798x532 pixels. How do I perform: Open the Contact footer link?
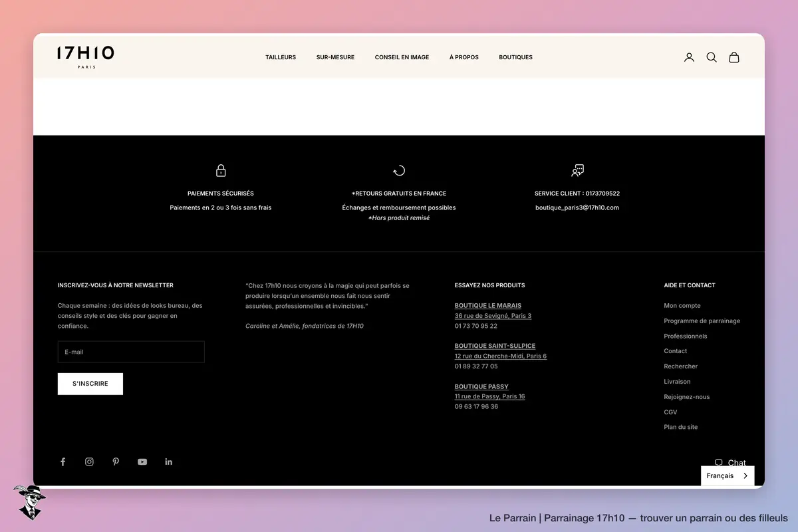[676, 351]
